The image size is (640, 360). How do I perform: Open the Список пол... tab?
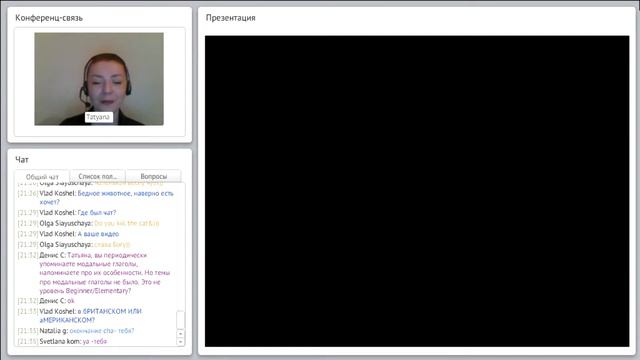[x=98, y=176]
